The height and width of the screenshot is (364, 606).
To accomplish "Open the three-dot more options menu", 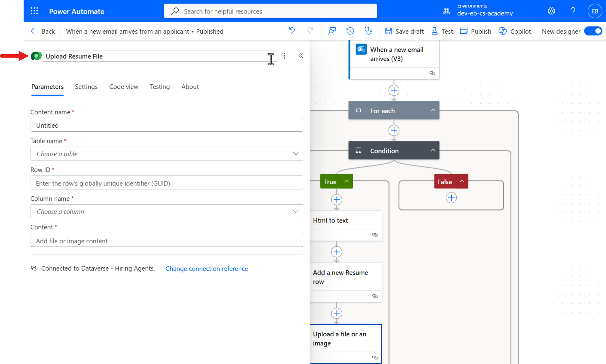I will [284, 56].
